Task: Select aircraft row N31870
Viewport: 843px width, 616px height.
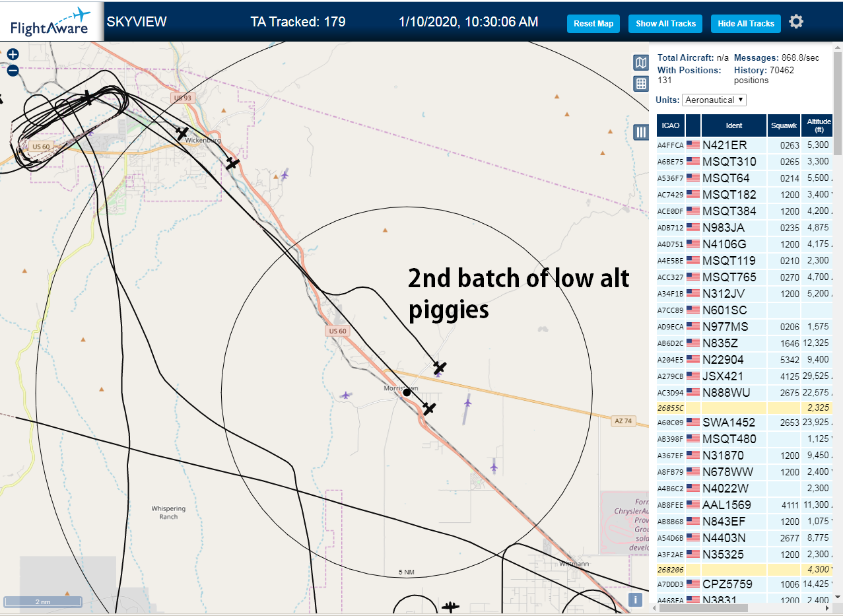Action: tap(745, 456)
